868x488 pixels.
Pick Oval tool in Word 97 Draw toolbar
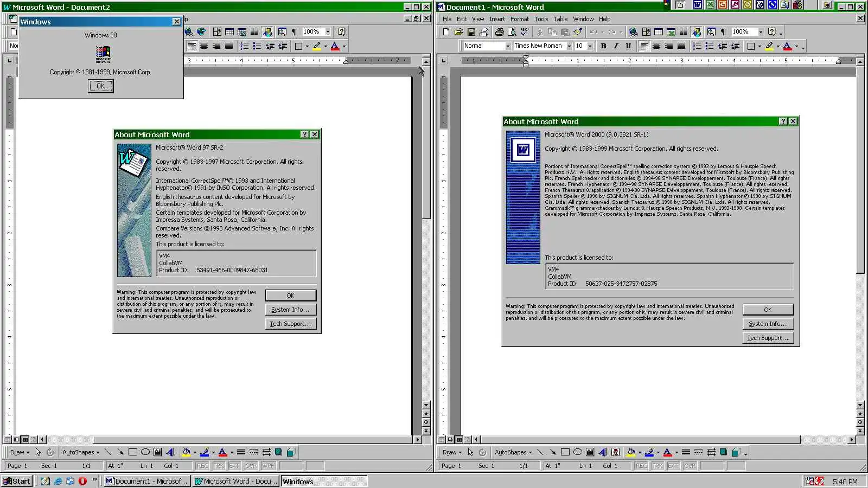point(145,452)
